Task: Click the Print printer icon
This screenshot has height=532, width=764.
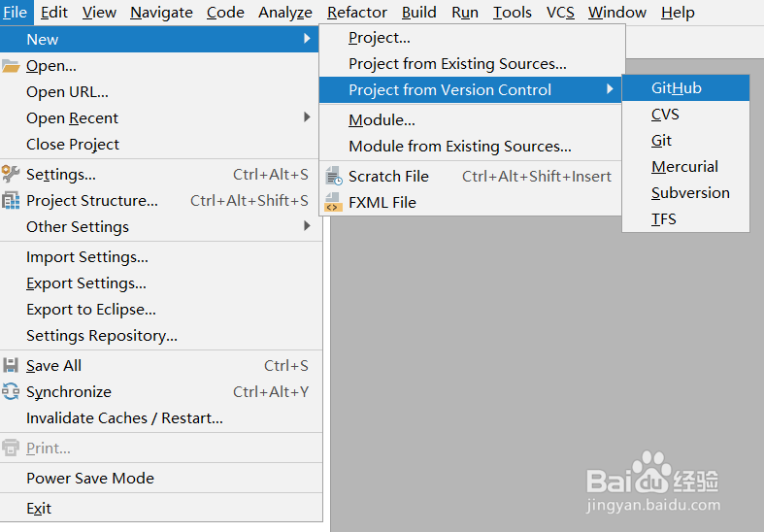Action: 11,448
